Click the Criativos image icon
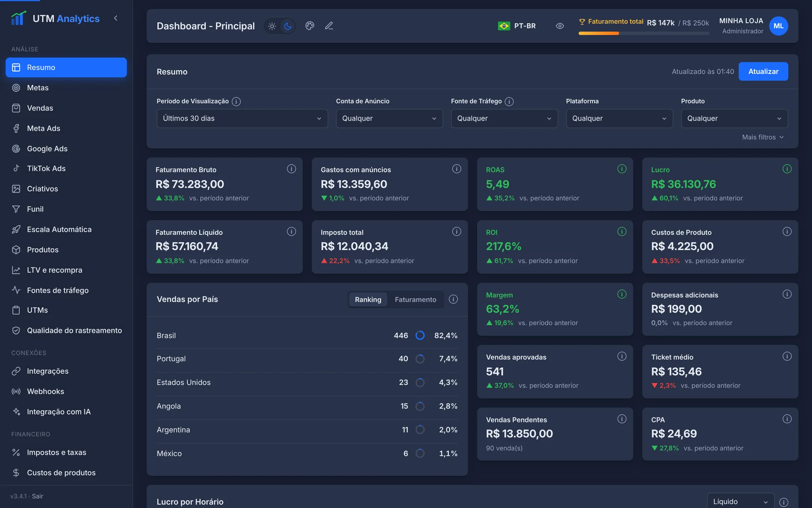Image resolution: width=812 pixels, height=508 pixels. click(16, 189)
